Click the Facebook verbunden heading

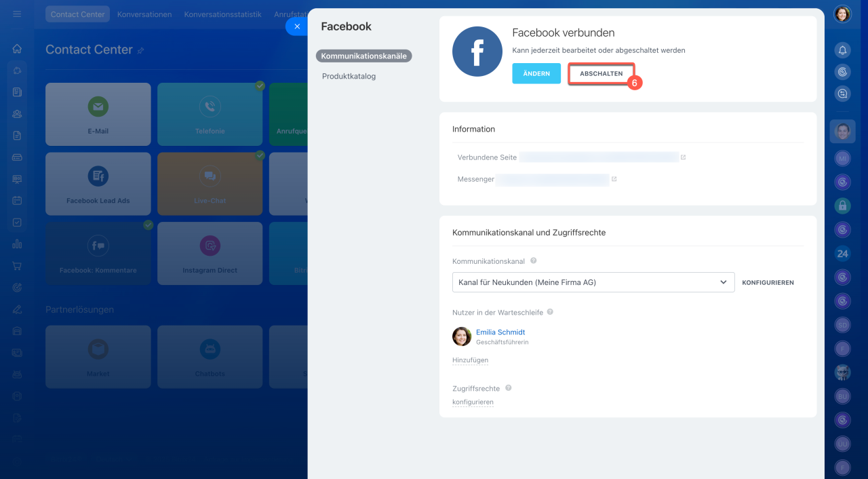(x=563, y=33)
